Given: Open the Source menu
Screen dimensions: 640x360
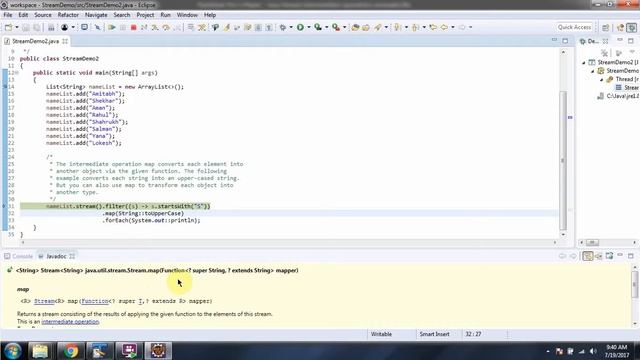Looking at the screenshot, I should click(43, 15).
